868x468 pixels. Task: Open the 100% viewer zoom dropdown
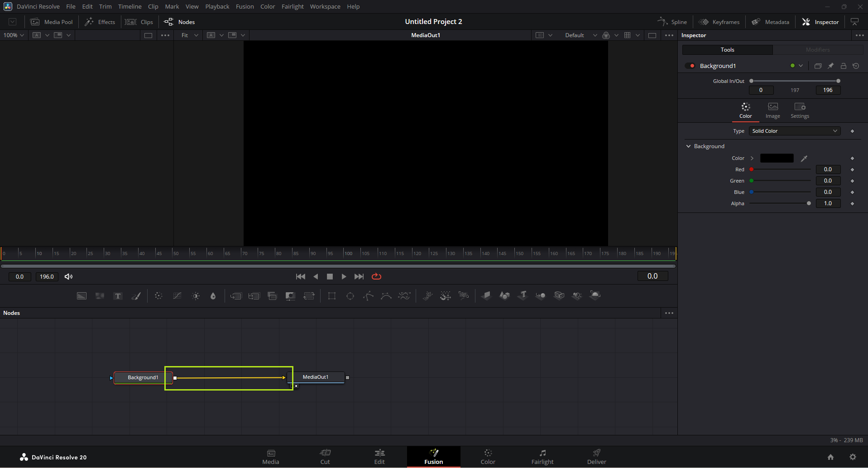pyautogui.click(x=14, y=35)
